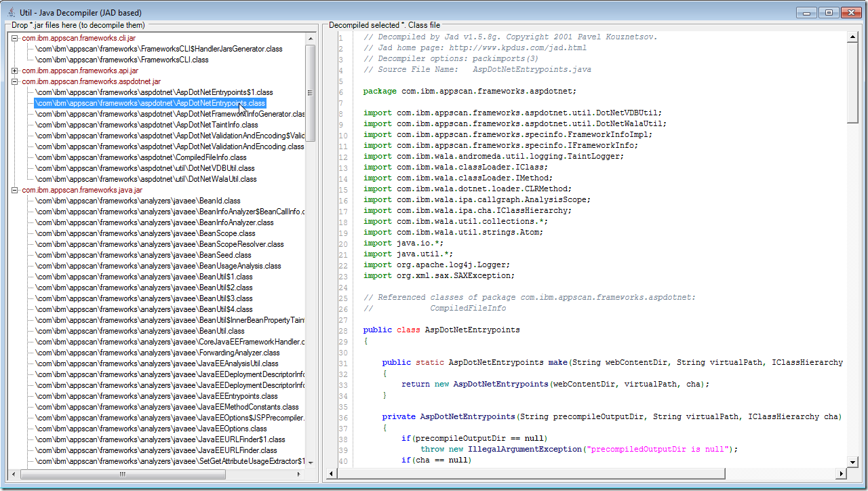The image size is (868, 491).
Task: Open AspDotNetFrameworkInfoGenerator class entry
Action: click(x=170, y=114)
